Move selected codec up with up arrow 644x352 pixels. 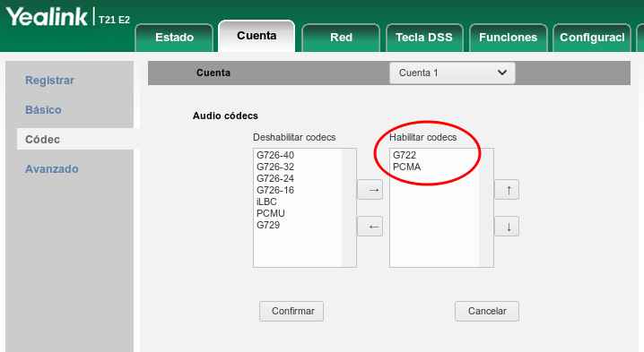coord(507,190)
